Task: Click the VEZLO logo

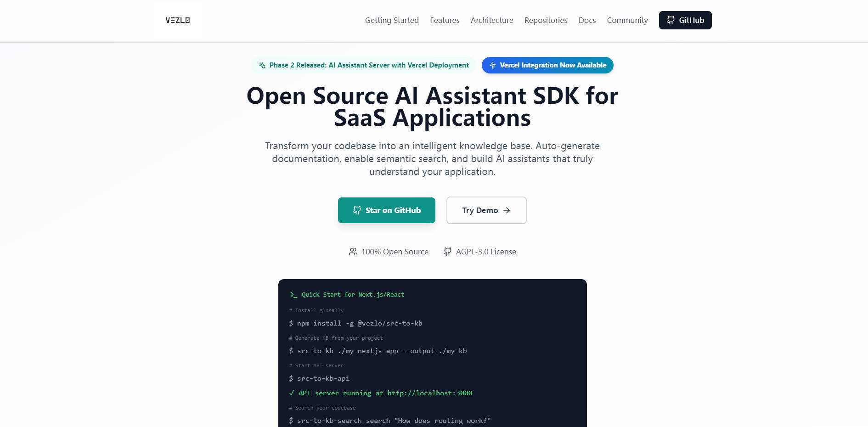Action: 178,20
